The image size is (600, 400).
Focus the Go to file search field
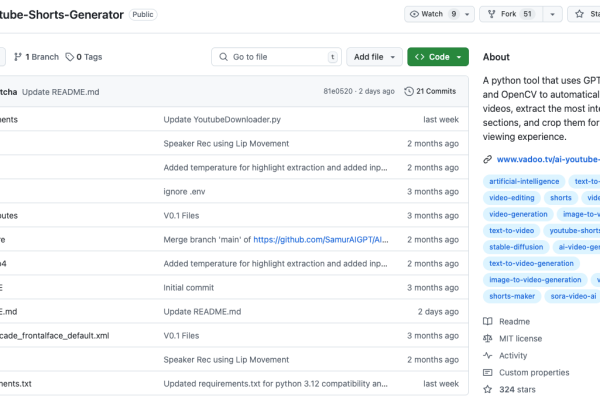pyautogui.click(x=276, y=57)
